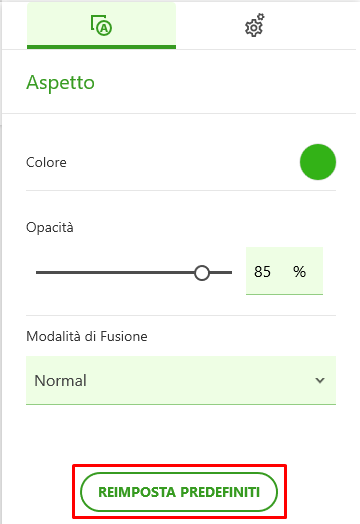Click the opacity track right of the handle
The width and height of the screenshot is (360, 524).
pyautogui.click(x=221, y=273)
